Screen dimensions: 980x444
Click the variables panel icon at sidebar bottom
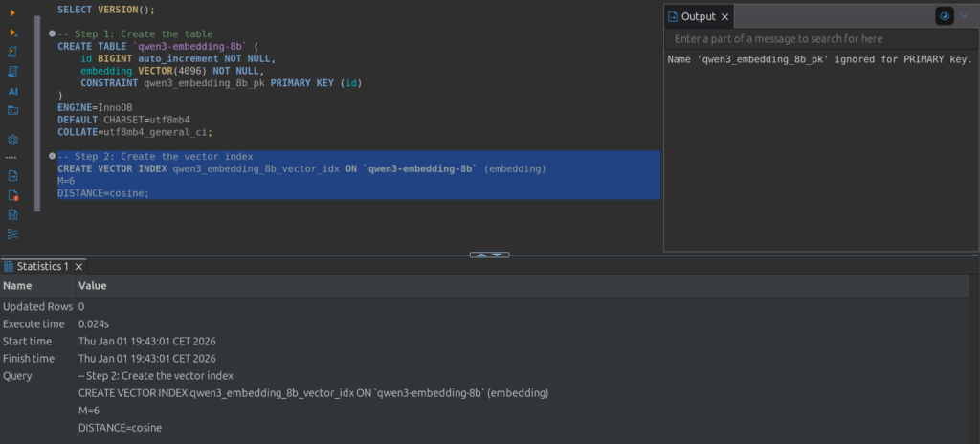coord(12,233)
